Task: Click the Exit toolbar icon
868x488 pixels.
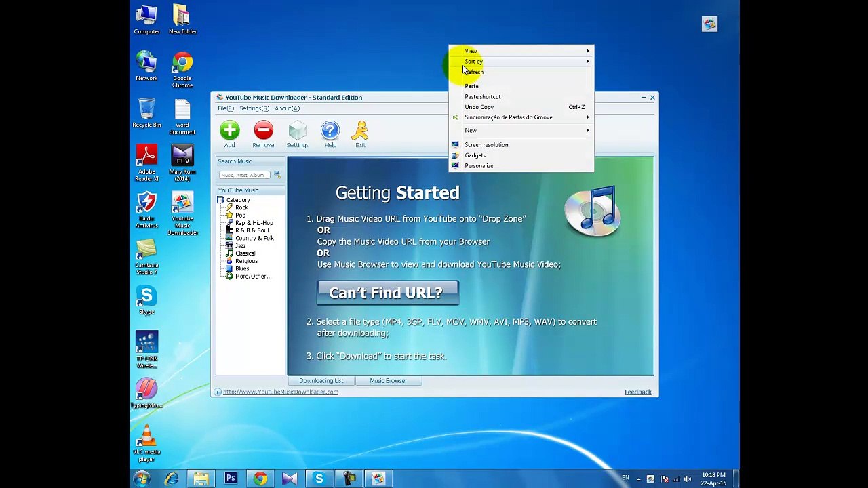Action: pyautogui.click(x=360, y=131)
